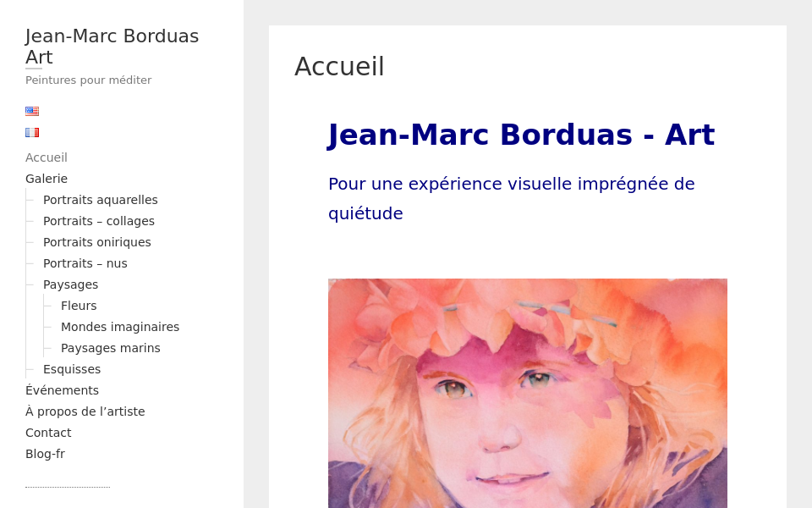Switch language with the US flag icon
812x508 pixels.
[x=32, y=111]
